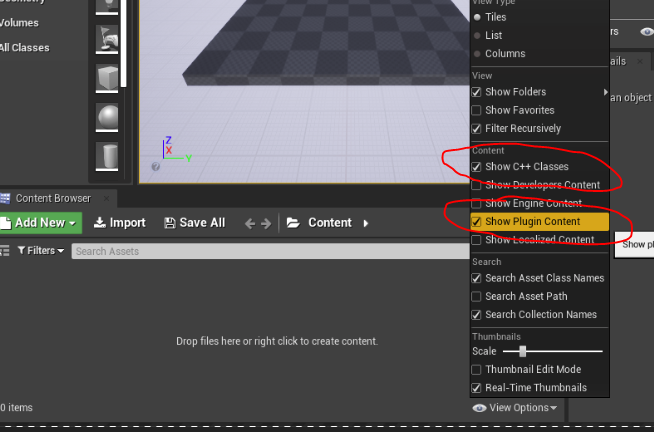Navigate back with the left arrow

point(249,224)
